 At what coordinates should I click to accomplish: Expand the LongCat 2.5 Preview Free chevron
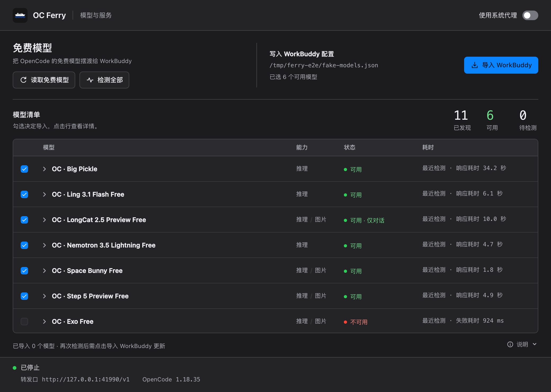tap(45, 220)
